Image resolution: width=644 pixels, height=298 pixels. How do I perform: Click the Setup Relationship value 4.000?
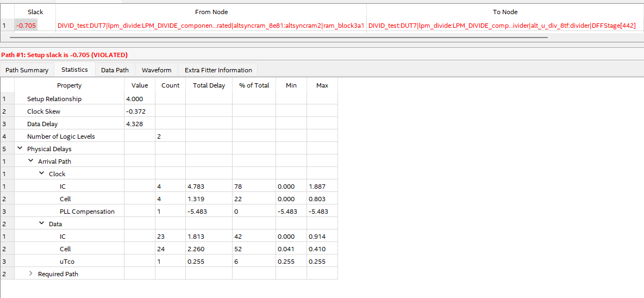click(135, 99)
